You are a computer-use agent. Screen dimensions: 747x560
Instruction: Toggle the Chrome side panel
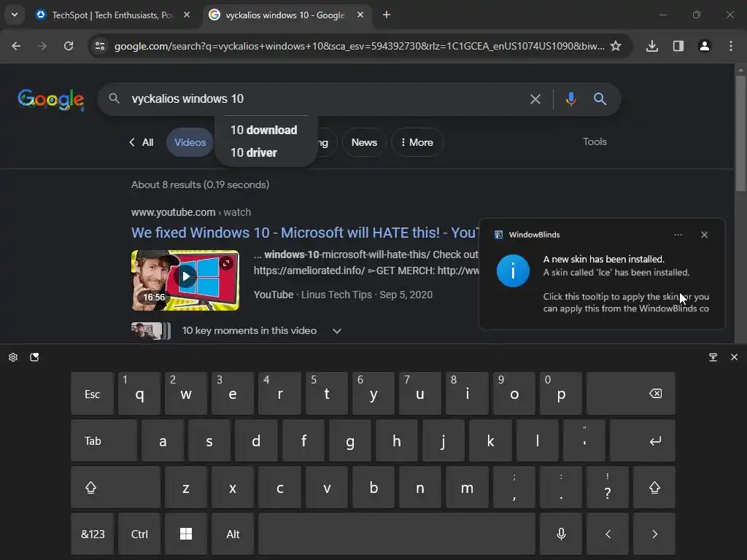678,46
